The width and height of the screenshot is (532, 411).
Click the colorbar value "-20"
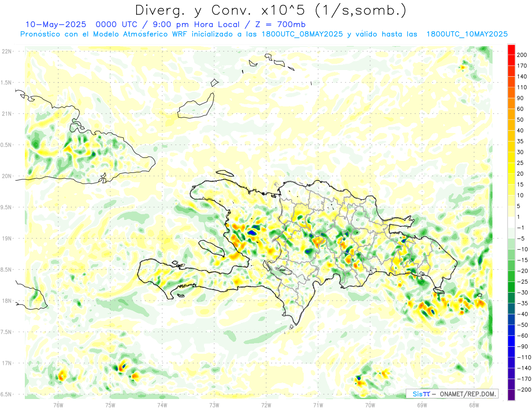coord(523,271)
